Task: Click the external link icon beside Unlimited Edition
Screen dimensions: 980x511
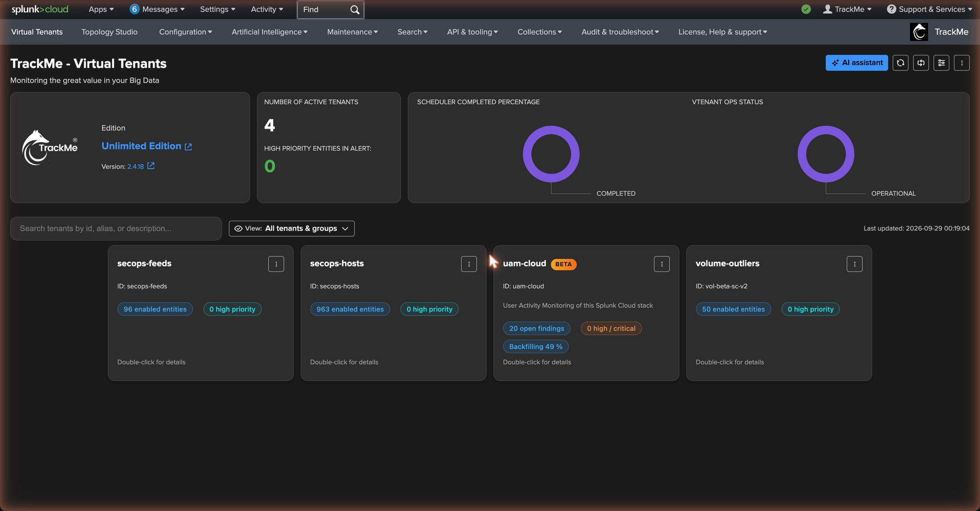Action: (x=188, y=147)
